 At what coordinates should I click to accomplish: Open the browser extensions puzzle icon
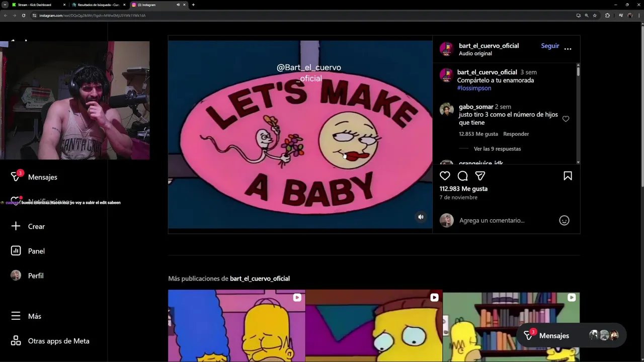coord(607,16)
